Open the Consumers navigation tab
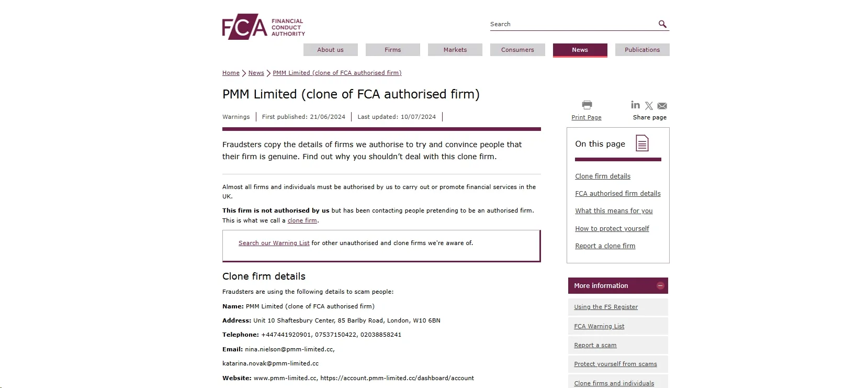This screenshot has height=388, width=868. point(517,50)
